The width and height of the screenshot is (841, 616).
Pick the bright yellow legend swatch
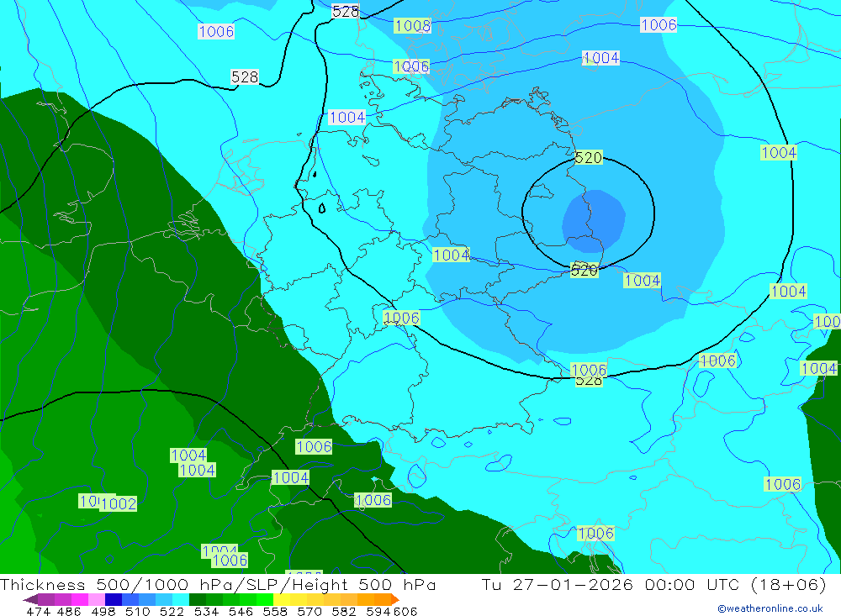[282, 599]
